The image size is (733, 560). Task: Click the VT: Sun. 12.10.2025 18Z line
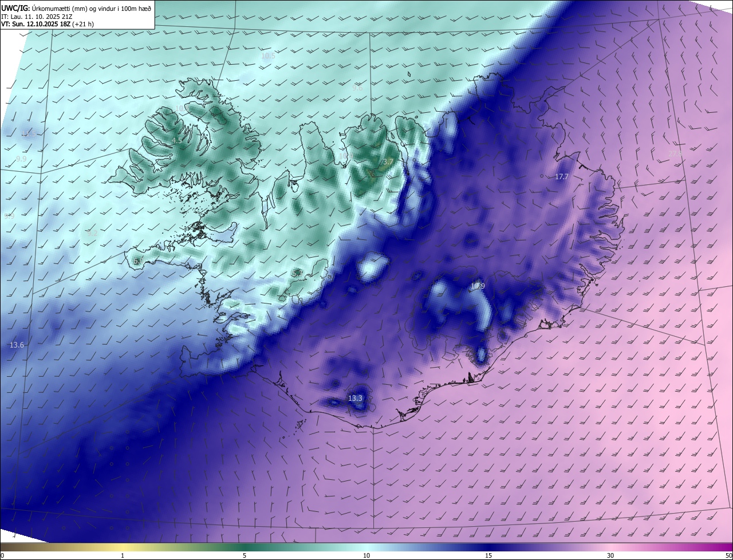(x=48, y=24)
